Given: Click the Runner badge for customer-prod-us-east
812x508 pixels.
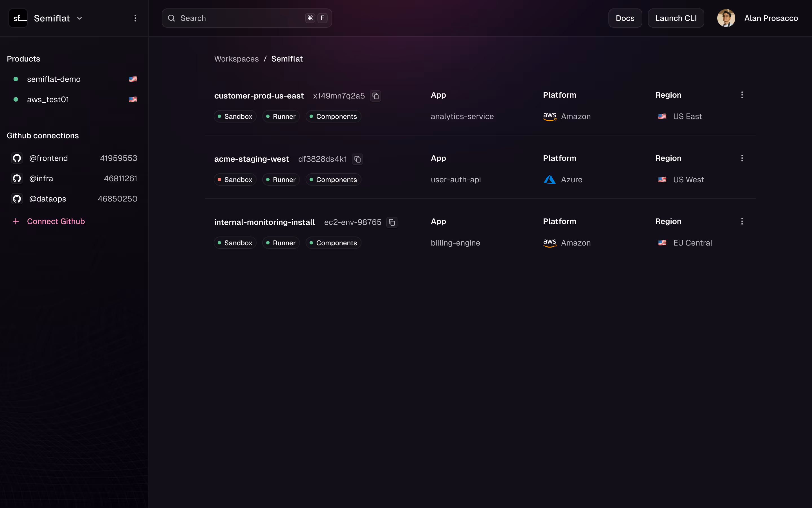Looking at the screenshot, I should point(281,117).
